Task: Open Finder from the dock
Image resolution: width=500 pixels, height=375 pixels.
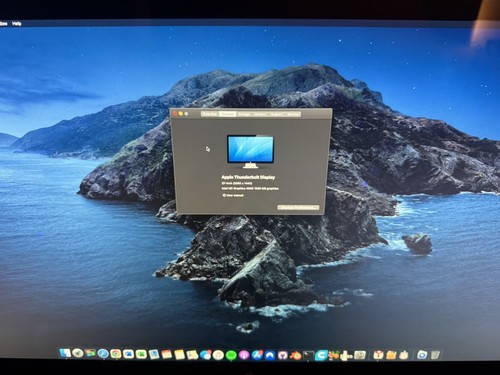Action: [65, 353]
